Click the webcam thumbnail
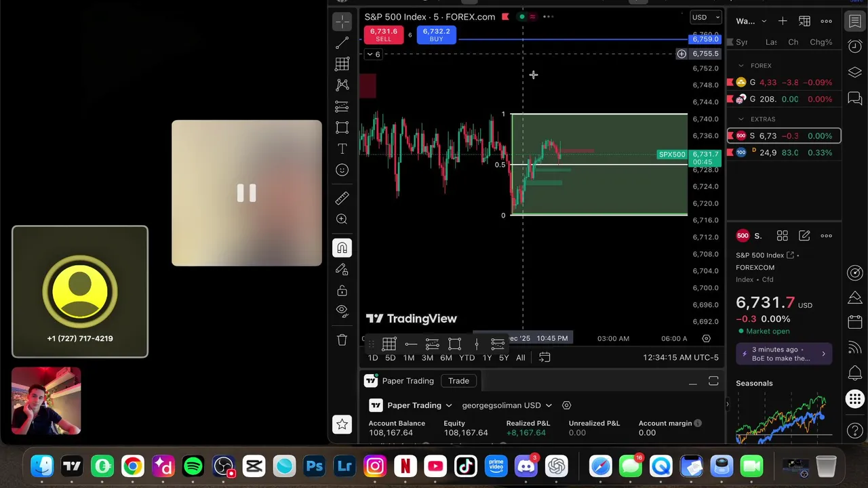The image size is (868, 488). pyautogui.click(x=46, y=401)
